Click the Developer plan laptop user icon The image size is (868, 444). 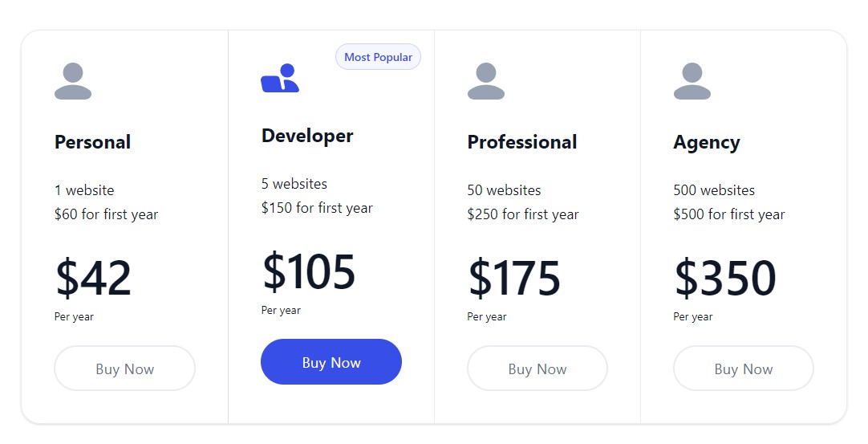click(280, 78)
